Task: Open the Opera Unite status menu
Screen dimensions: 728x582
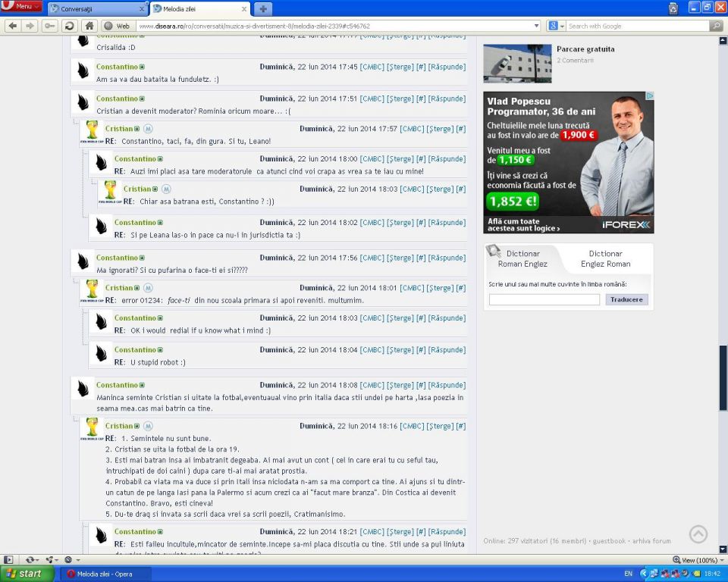Action: point(51,559)
